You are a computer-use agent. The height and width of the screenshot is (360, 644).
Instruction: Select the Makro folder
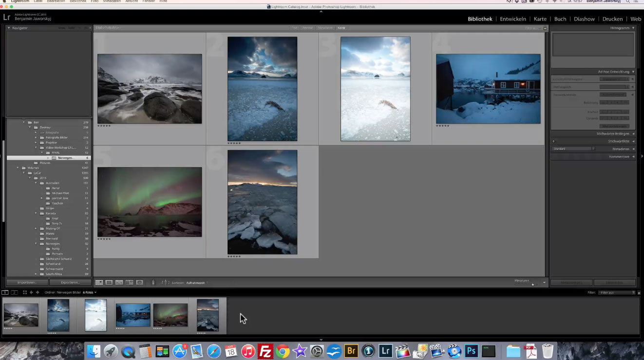pyautogui.click(x=50, y=234)
